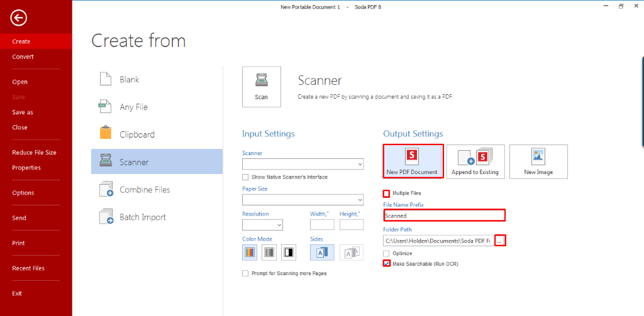Choose double-sided scanning icon
Image resolution: width=644 pixels, height=316 pixels.
352,253
